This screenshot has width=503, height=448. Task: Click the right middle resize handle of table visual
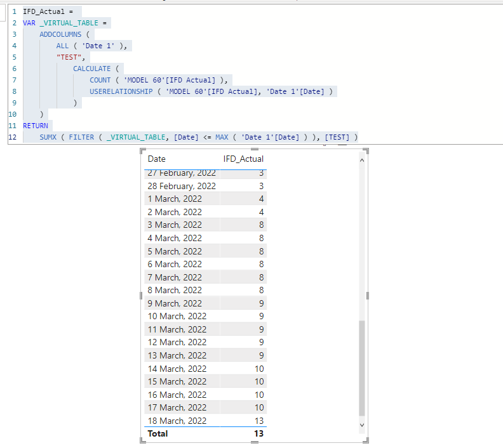[x=368, y=296]
